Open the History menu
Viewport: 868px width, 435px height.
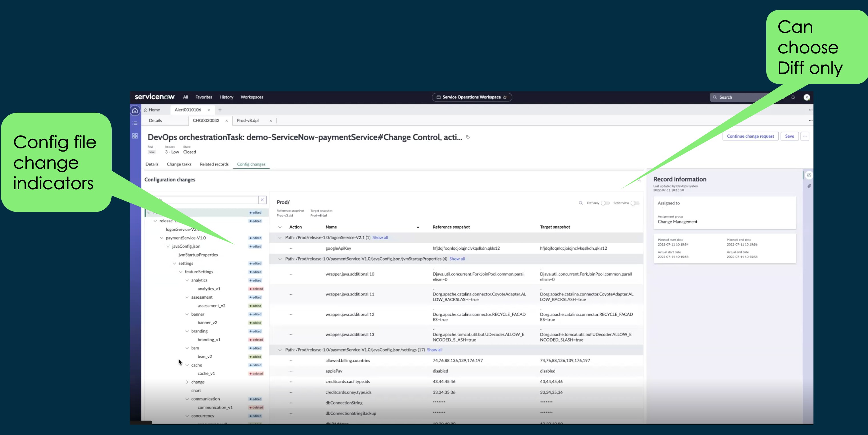(x=226, y=97)
